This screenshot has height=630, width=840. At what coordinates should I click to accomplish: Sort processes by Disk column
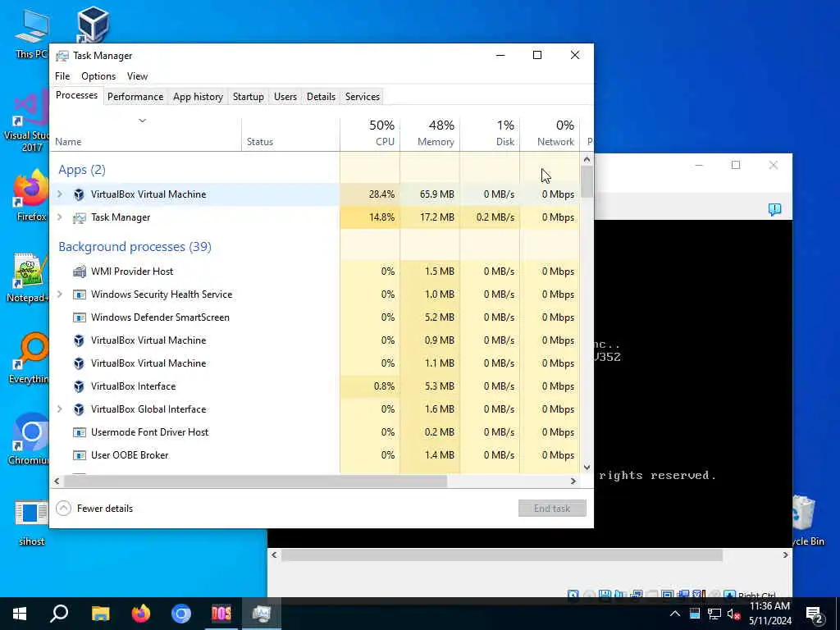tap(490, 133)
